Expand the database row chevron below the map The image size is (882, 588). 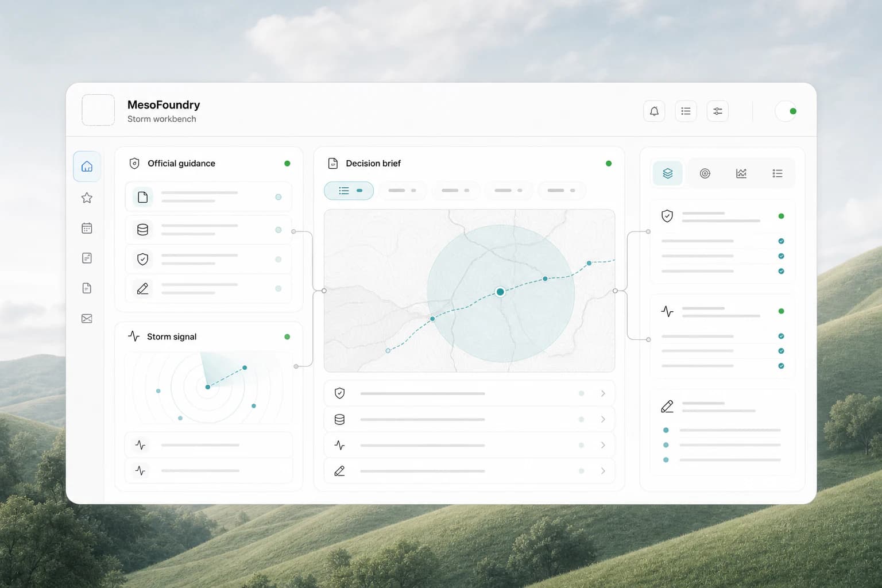coord(603,419)
